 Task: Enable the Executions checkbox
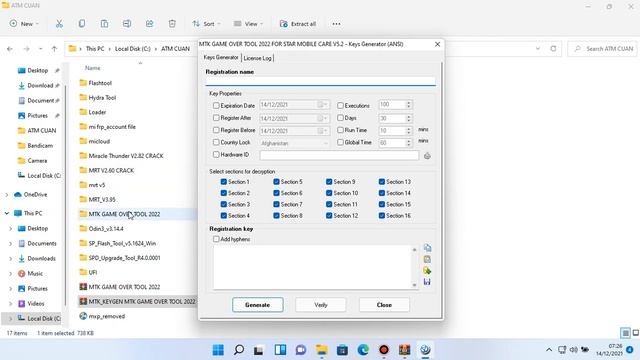(x=340, y=105)
